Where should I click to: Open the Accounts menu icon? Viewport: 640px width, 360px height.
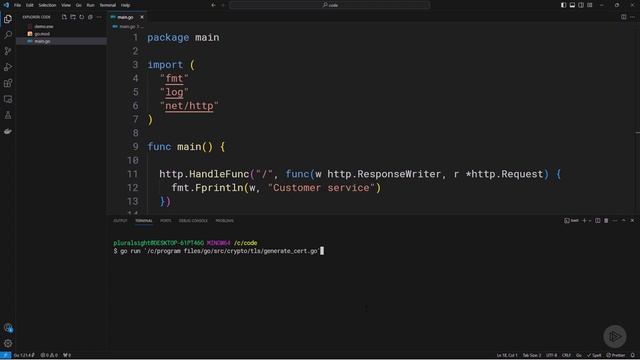tap(8, 328)
